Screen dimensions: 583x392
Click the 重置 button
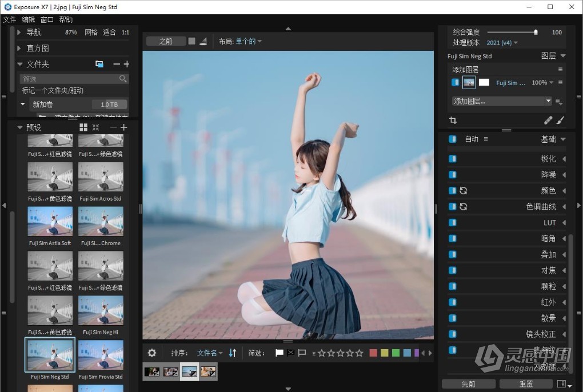coord(525,383)
